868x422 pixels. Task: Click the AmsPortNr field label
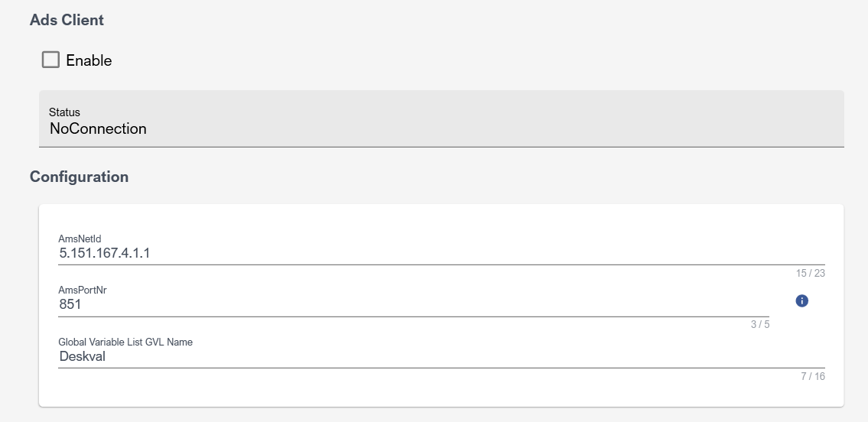point(83,291)
